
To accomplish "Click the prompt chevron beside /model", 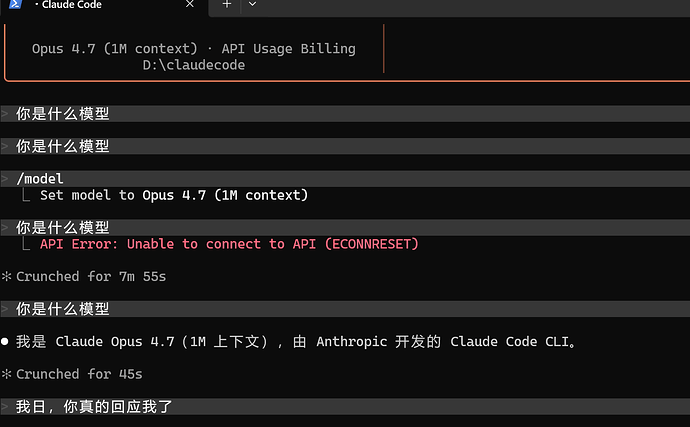I will pyautogui.click(x=5, y=179).
